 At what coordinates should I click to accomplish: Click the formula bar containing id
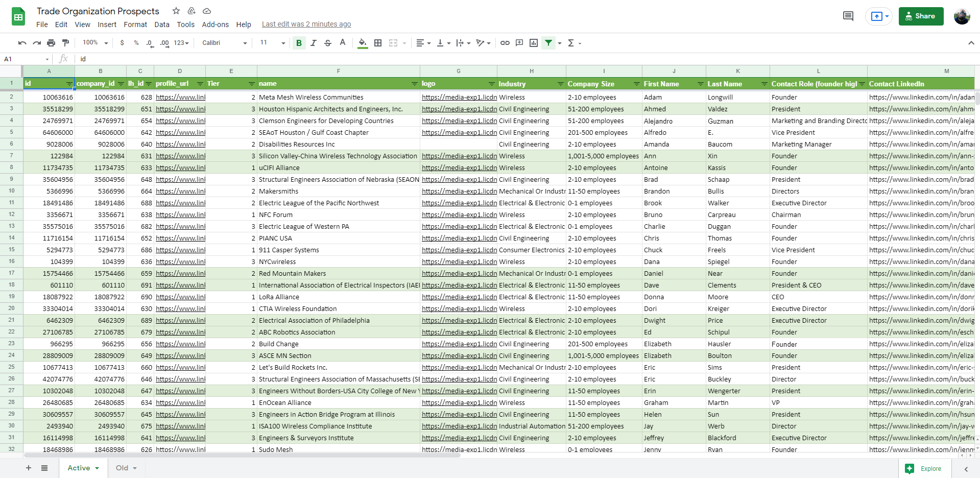pos(526,59)
